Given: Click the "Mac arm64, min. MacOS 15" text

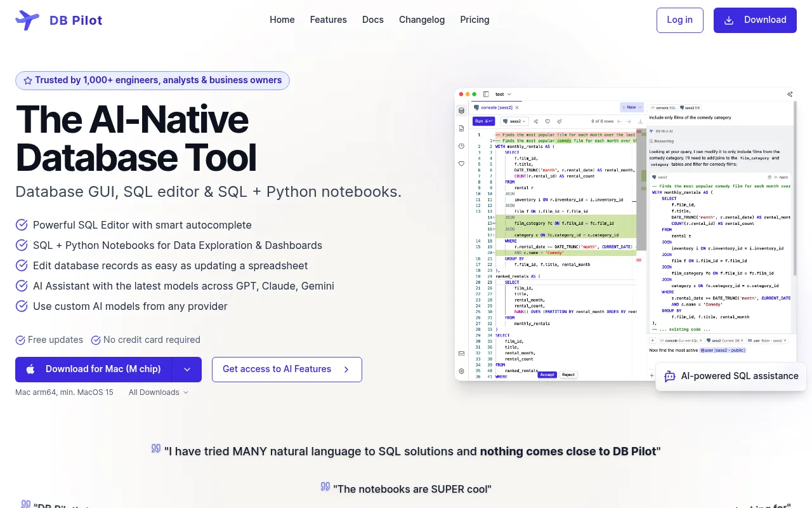Looking at the screenshot, I should click(64, 392).
